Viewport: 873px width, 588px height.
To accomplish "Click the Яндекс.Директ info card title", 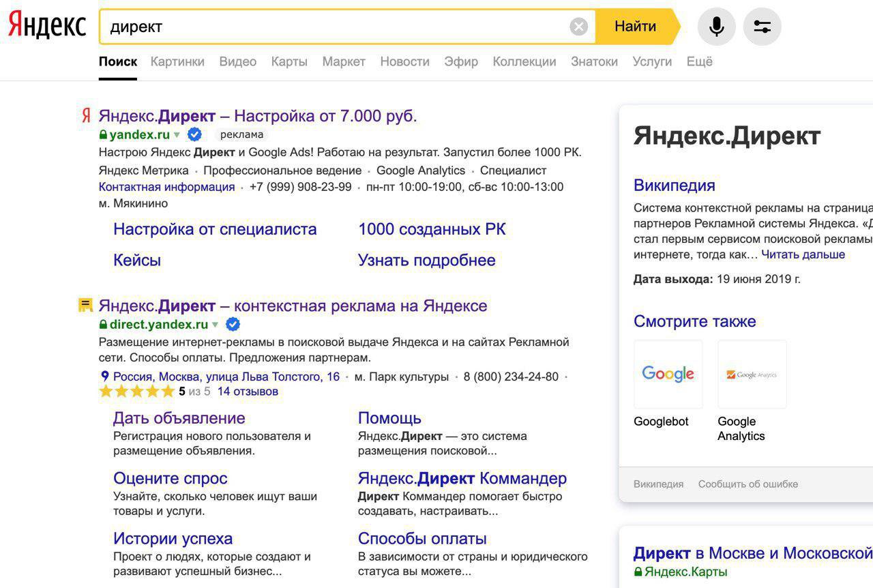I will [727, 136].
